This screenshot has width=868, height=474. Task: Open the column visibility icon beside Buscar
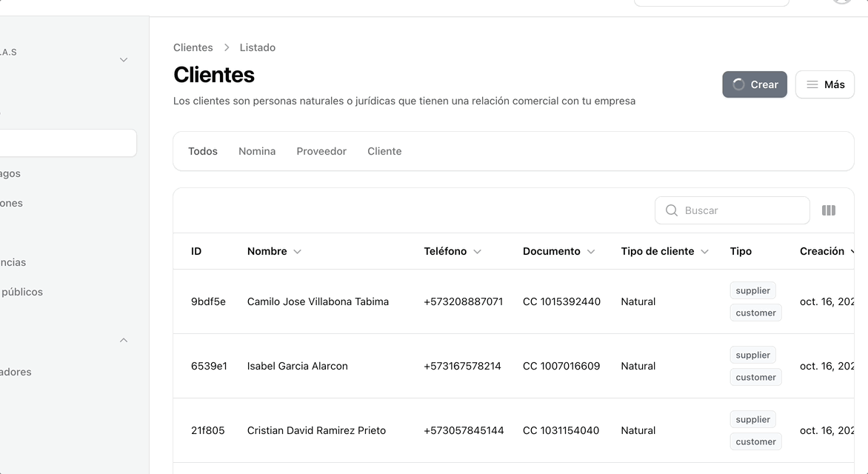828,210
